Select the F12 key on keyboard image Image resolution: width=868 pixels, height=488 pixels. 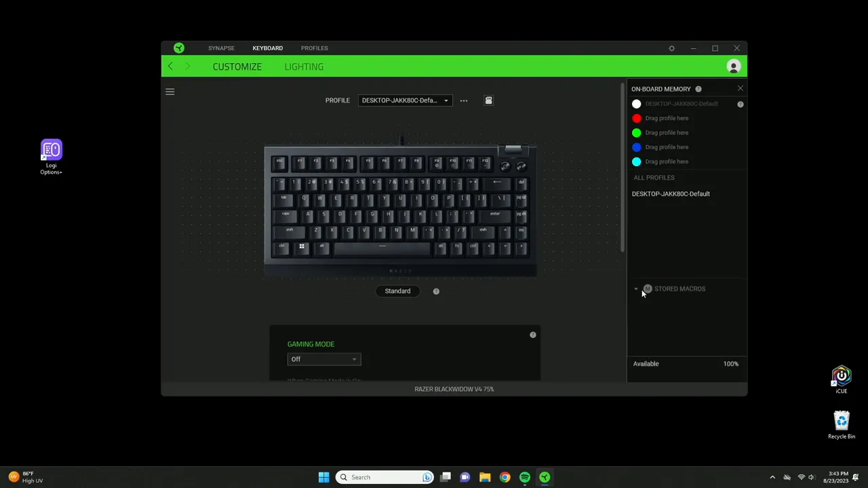pos(486,163)
